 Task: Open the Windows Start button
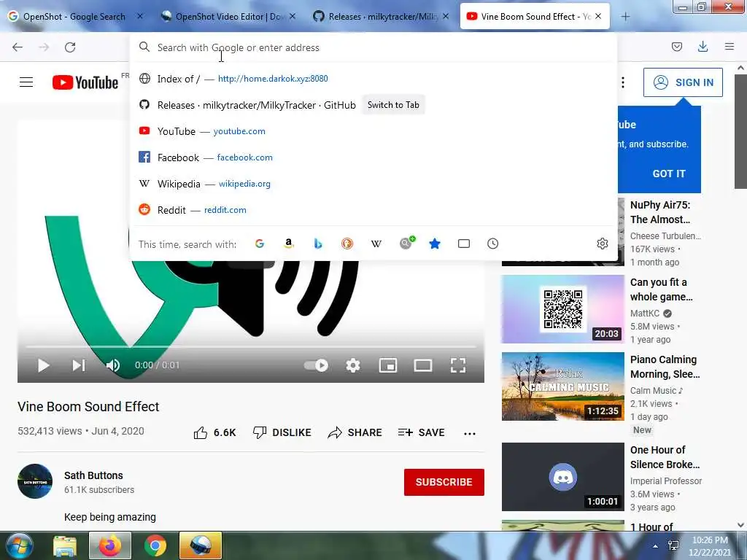click(19, 545)
